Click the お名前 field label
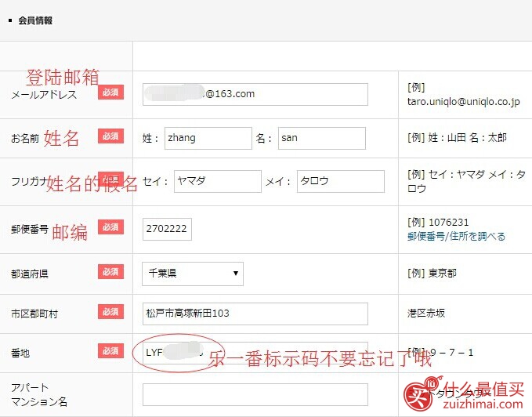 pos(25,139)
